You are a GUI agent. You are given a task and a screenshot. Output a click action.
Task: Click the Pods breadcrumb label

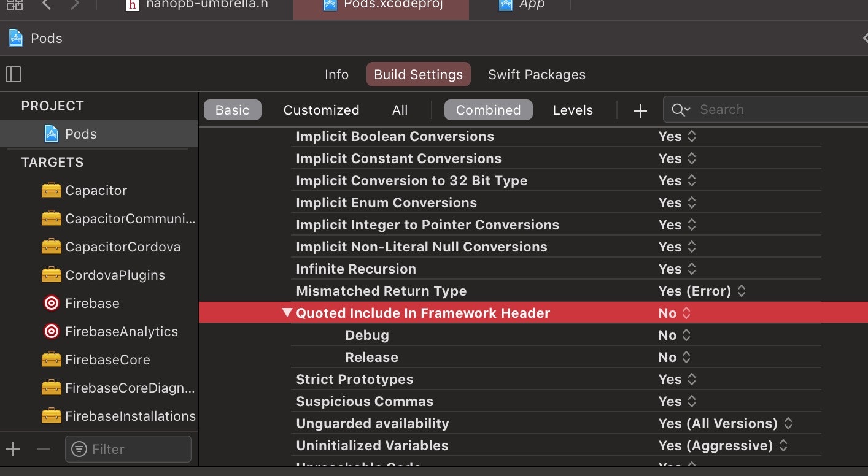[47, 38]
